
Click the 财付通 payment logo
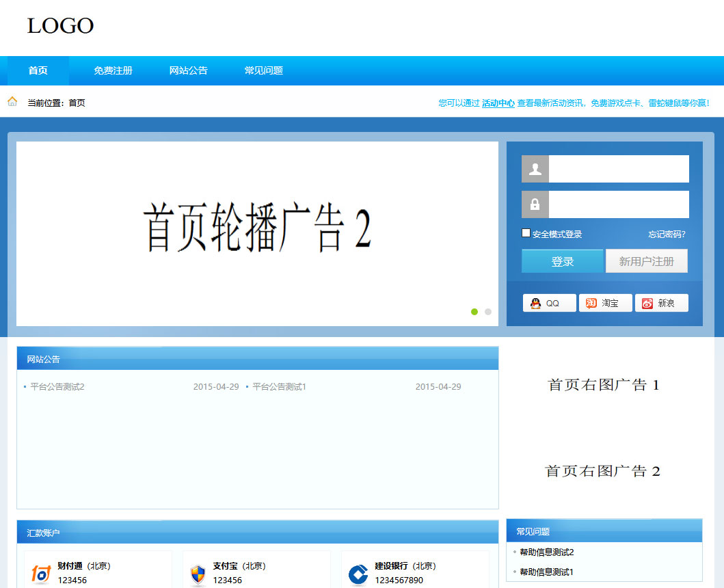pyautogui.click(x=41, y=574)
